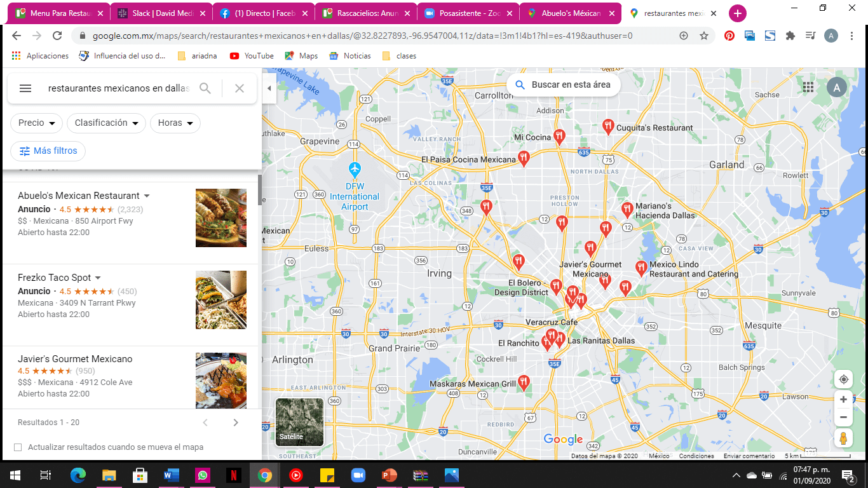Select the Street View pegman icon
The height and width of the screenshot is (488, 868).
pyautogui.click(x=843, y=438)
